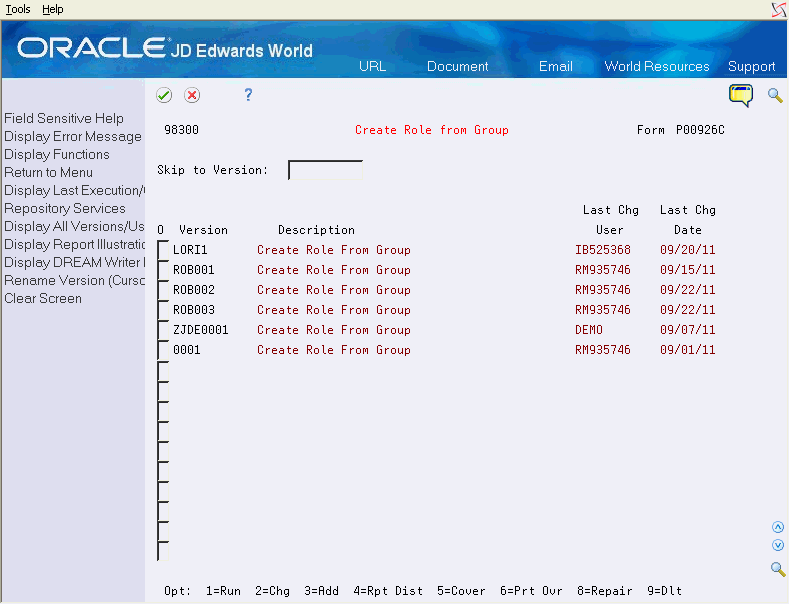
Task: Click option field for ROB002 row
Action: tap(163, 290)
